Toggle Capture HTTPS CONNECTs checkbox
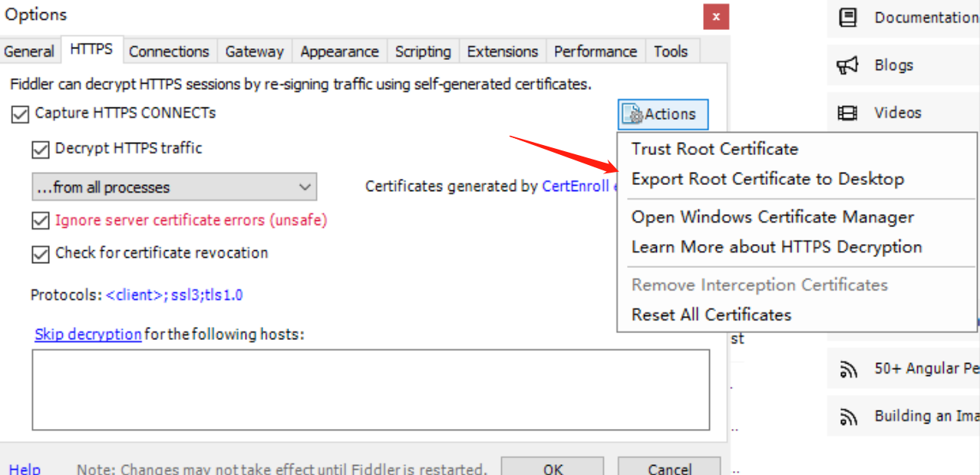This screenshot has height=475, width=980. (x=19, y=114)
